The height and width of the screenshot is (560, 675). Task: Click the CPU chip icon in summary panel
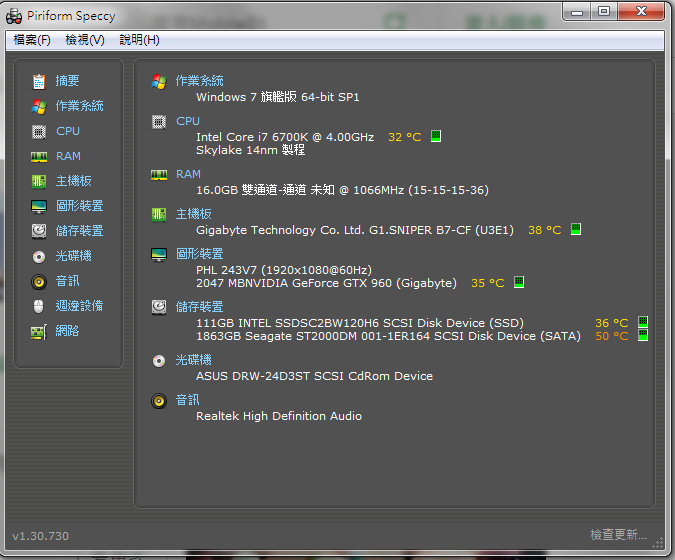click(x=159, y=122)
